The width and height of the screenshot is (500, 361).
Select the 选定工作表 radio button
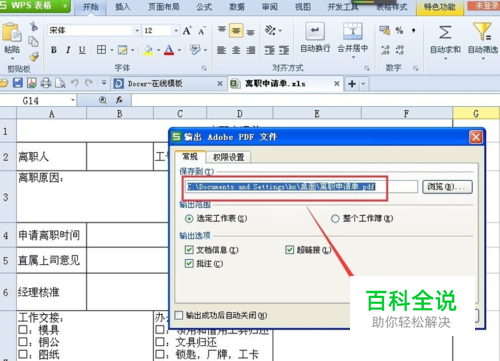click(x=189, y=219)
